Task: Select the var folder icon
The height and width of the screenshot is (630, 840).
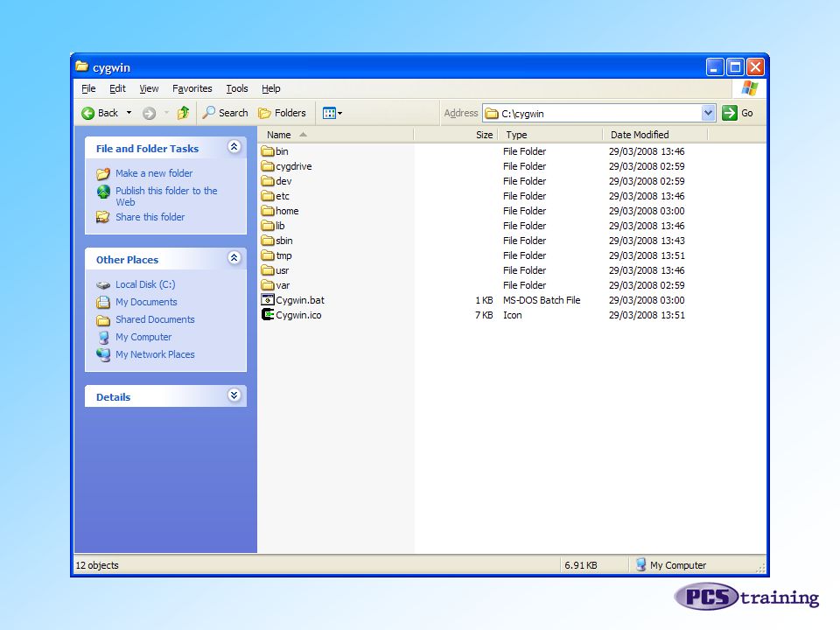Action: (x=268, y=285)
